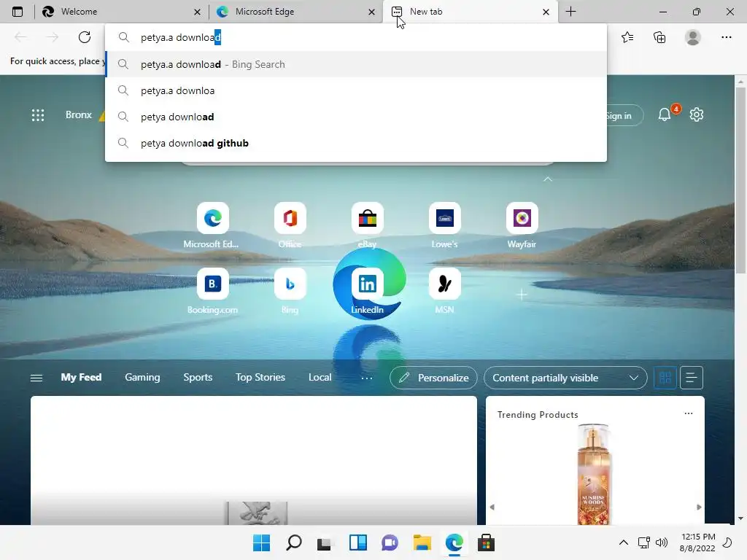Open Microsoft Store from the taskbar
The image size is (747, 560).
click(486, 542)
